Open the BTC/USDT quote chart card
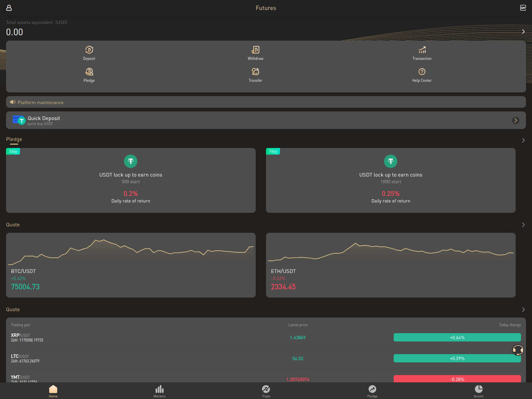The image size is (532, 399). [131, 265]
